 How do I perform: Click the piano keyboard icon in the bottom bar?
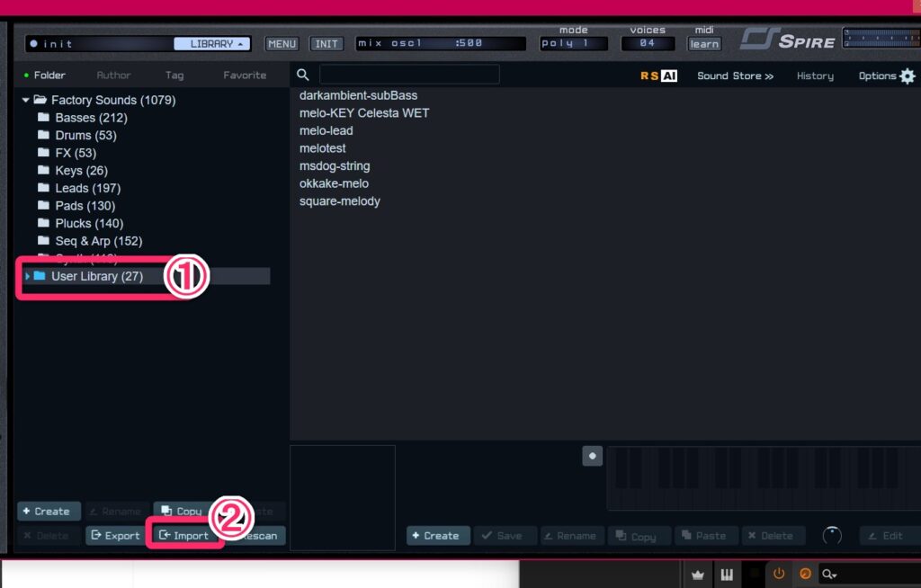coord(726,575)
